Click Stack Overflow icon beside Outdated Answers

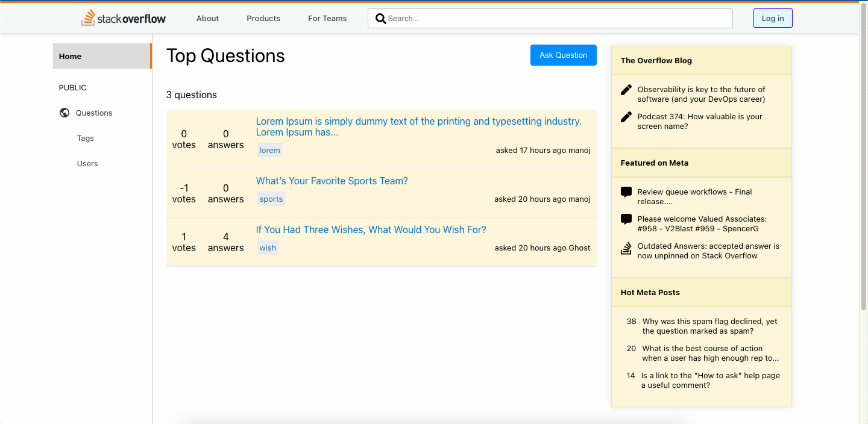(x=626, y=248)
